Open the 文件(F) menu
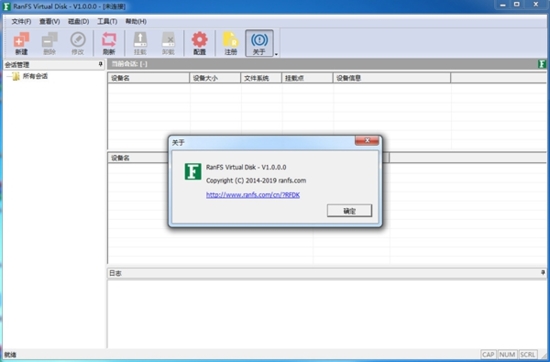Image resolution: width=550 pixels, height=362 pixels. tap(21, 21)
